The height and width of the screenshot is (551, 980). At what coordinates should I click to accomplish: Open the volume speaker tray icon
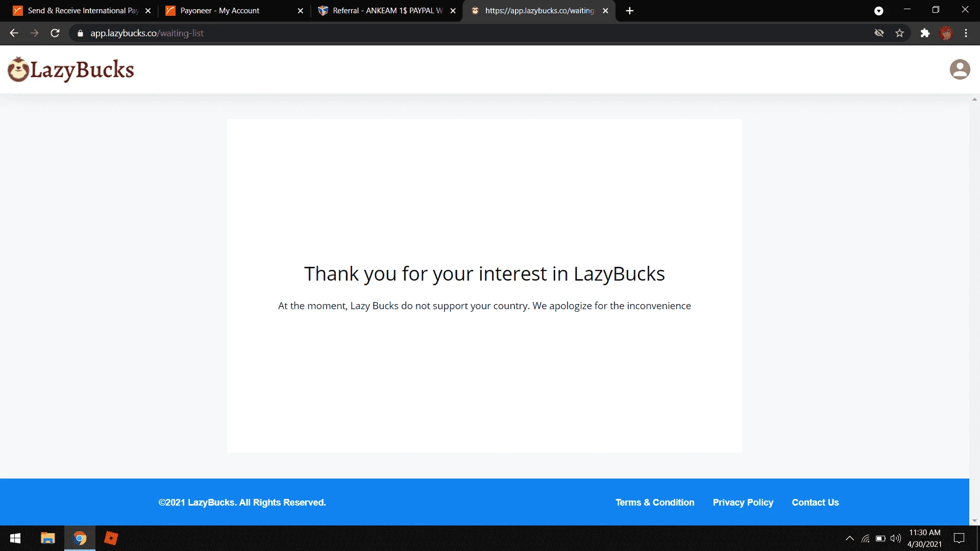(896, 538)
